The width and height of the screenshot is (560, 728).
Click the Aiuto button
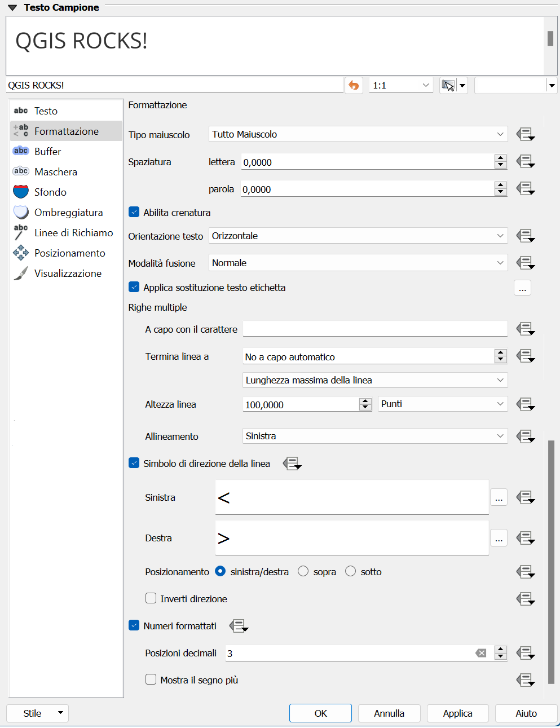pos(526,713)
